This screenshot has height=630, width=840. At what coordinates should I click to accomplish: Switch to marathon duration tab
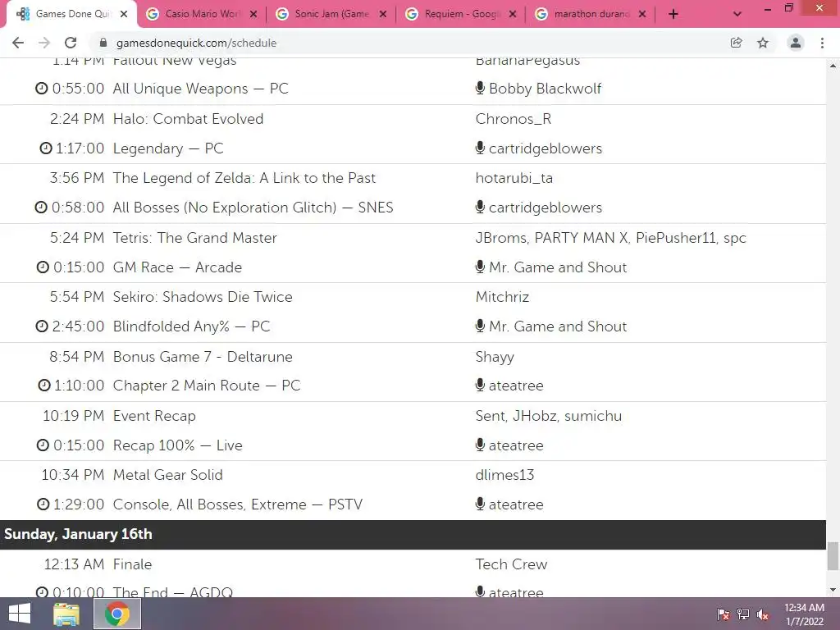591,14
